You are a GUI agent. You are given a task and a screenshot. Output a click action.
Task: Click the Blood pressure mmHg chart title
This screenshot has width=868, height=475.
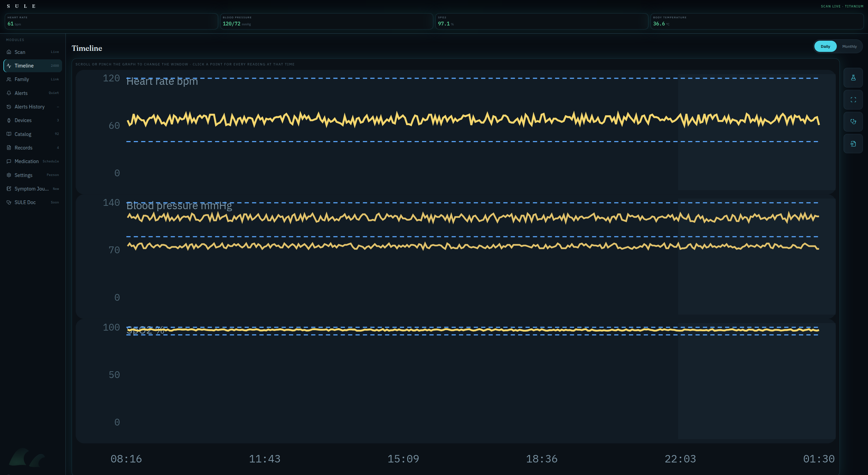179,206
